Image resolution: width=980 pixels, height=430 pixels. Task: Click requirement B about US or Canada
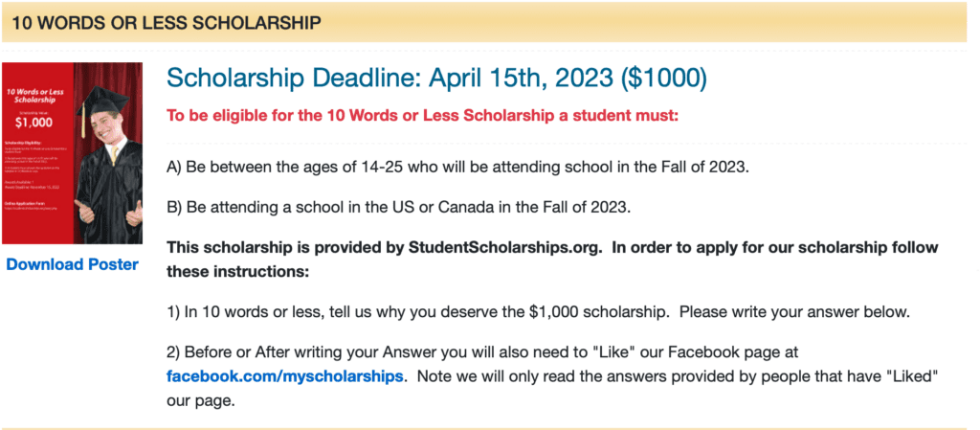coord(399,208)
